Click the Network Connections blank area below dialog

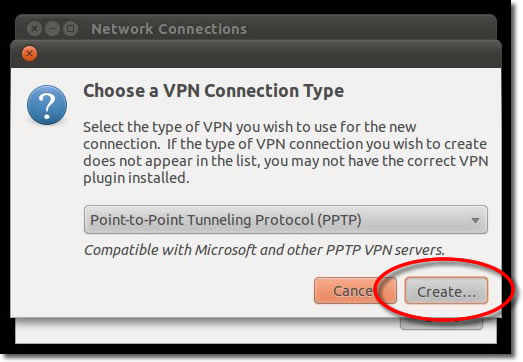click(207, 330)
